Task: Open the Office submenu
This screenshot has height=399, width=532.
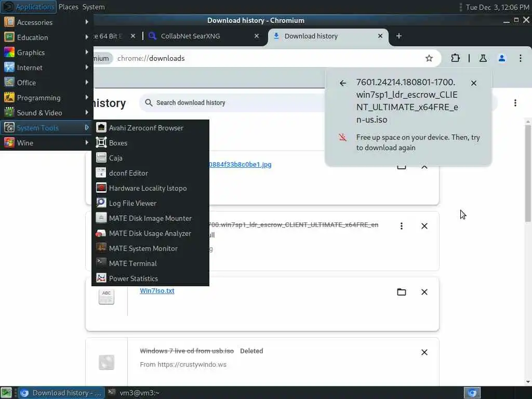Action: (46, 83)
